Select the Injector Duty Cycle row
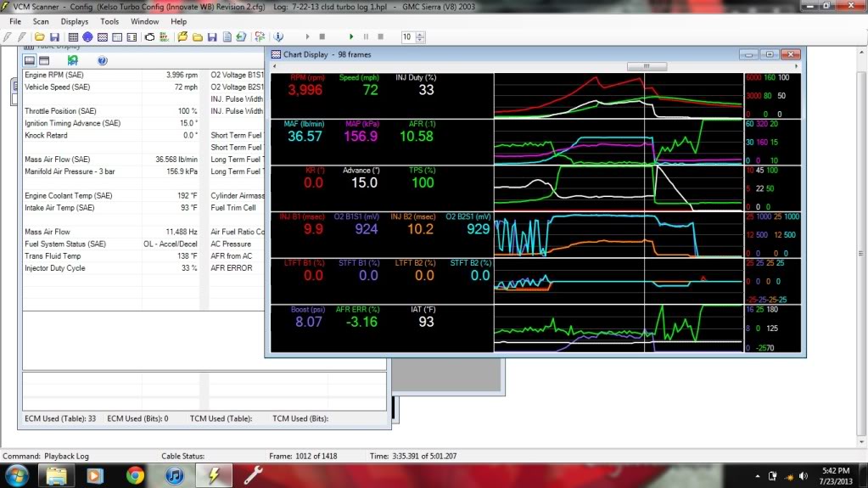 click(110, 268)
